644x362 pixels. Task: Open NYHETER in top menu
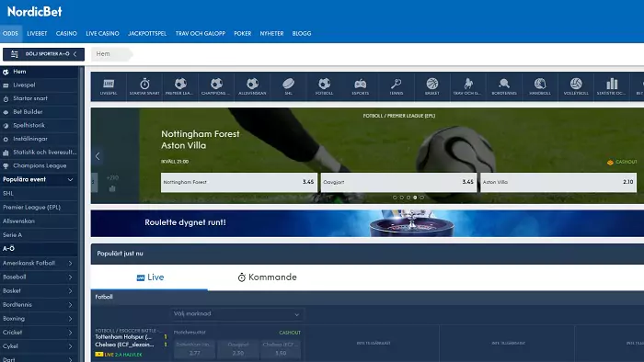(x=272, y=34)
